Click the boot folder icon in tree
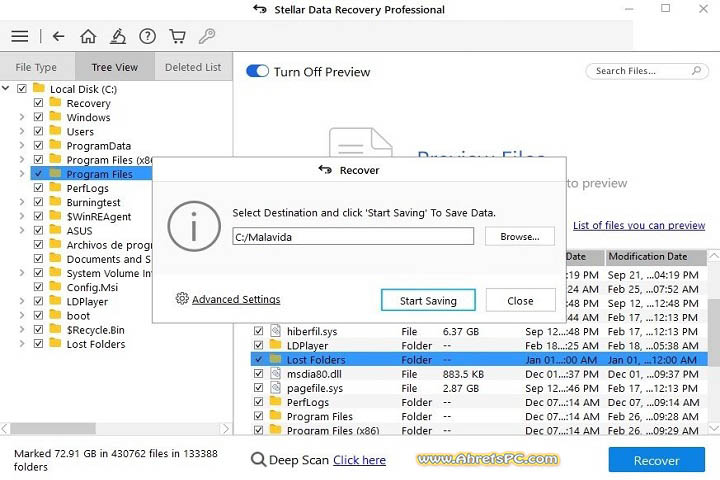 55,315
